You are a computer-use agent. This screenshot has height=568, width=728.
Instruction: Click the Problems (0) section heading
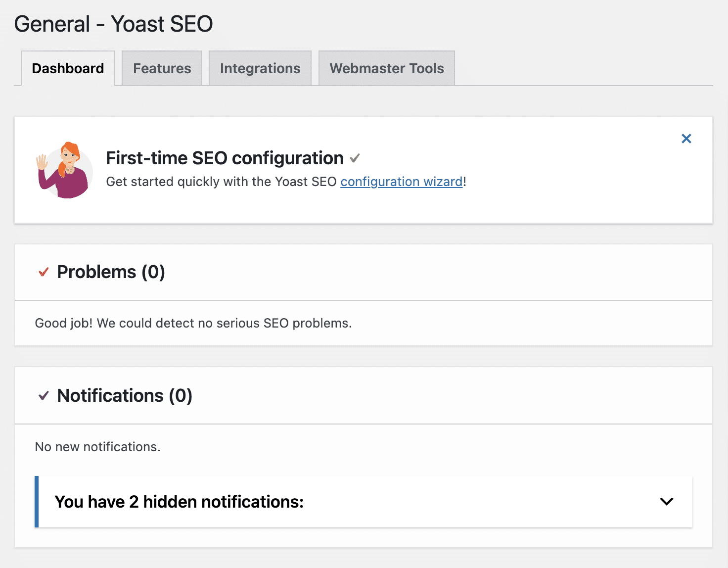111,272
